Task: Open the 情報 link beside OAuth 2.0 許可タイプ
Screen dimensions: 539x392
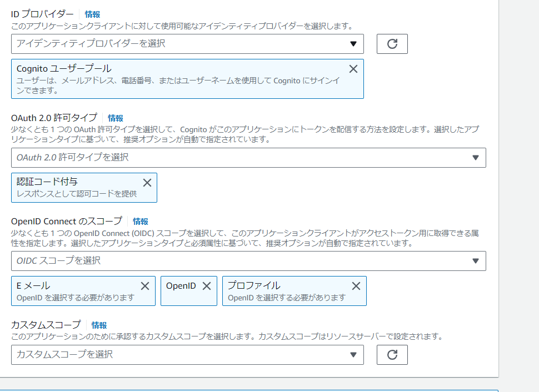Action: click(116, 118)
